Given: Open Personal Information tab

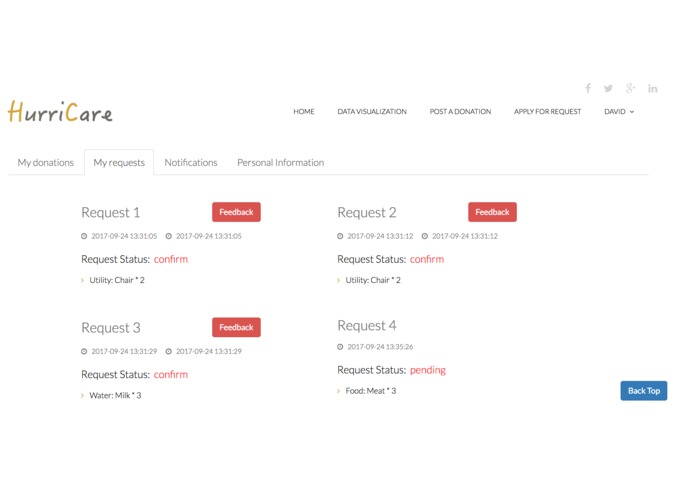Looking at the screenshot, I should 281,163.
